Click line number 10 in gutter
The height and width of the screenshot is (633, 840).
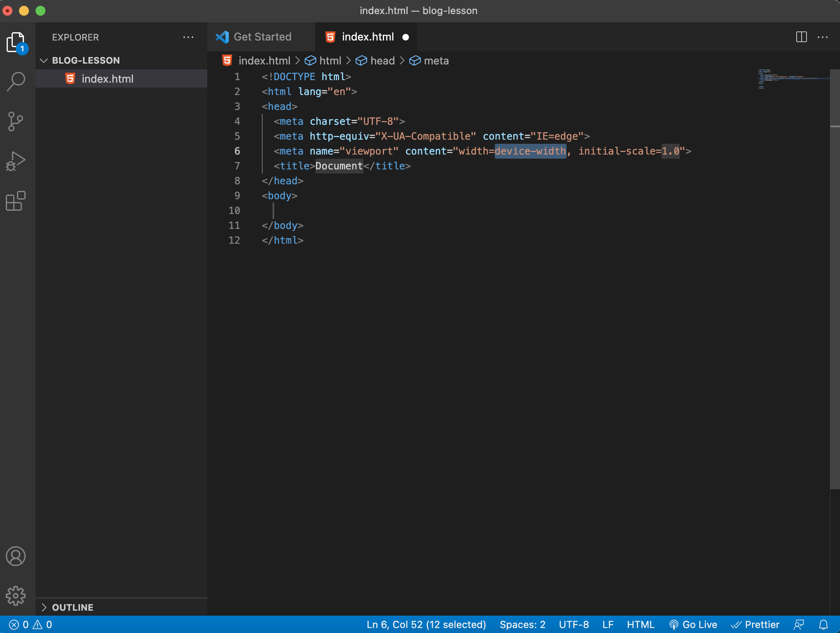[x=234, y=211]
